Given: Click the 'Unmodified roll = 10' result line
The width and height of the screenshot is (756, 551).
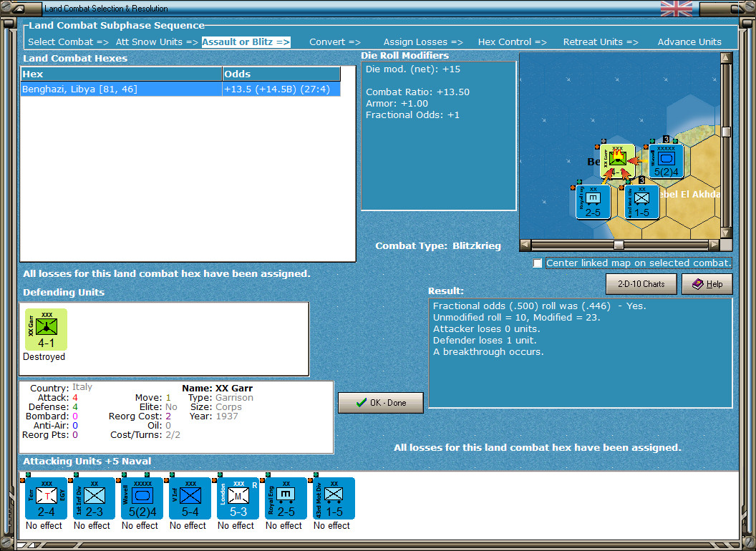Looking at the screenshot, I should click(x=516, y=317).
